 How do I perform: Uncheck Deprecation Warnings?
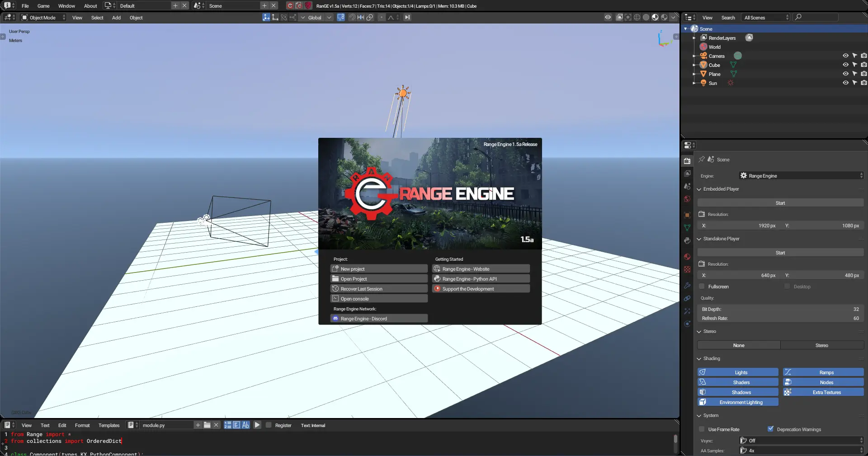[x=771, y=429]
